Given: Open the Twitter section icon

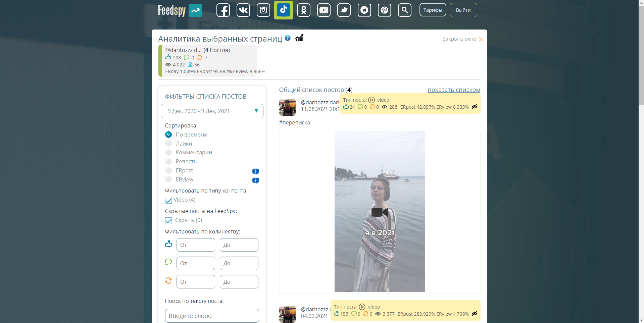Looking at the screenshot, I should pos(344,10).
